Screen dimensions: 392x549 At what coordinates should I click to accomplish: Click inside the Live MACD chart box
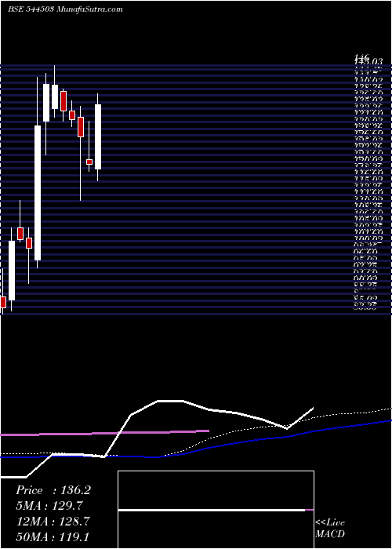point(216,510)
